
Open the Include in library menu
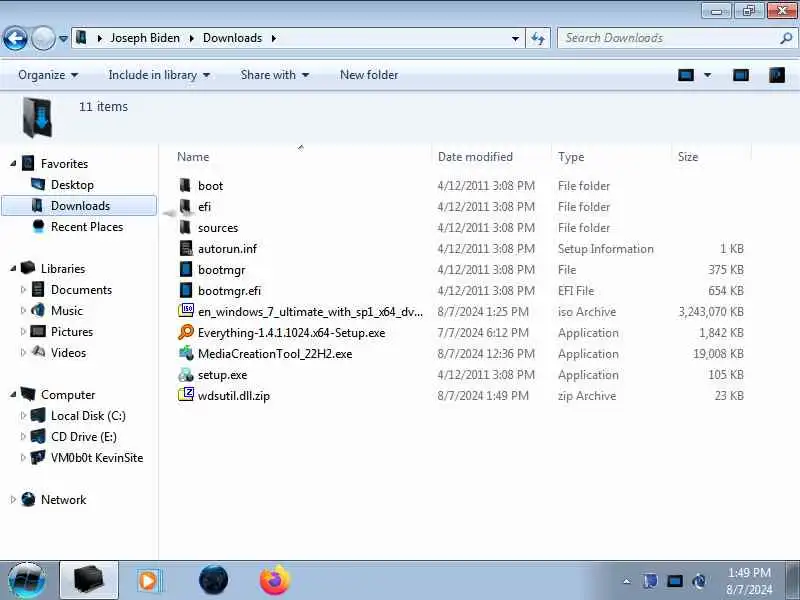pos(159,75)
